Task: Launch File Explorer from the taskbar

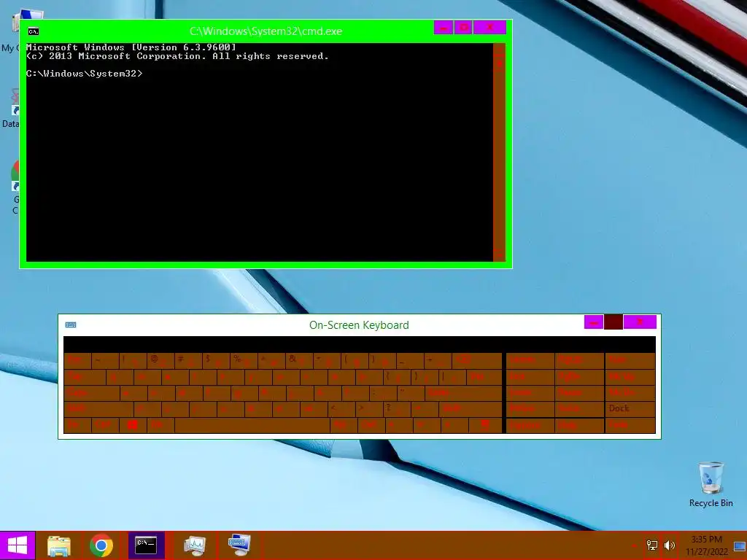Action: [x=58, y=545]
